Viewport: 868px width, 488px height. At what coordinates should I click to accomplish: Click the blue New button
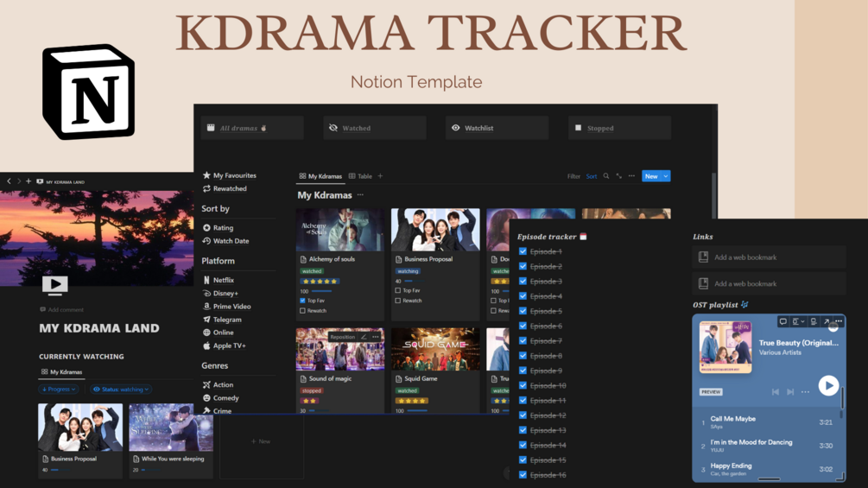point(651,176)
